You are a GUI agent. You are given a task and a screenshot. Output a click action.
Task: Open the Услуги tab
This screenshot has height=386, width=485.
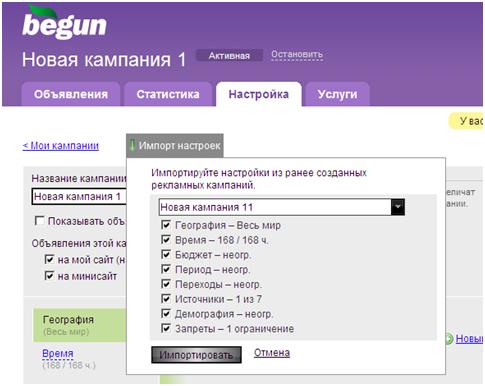click(337, 94)
